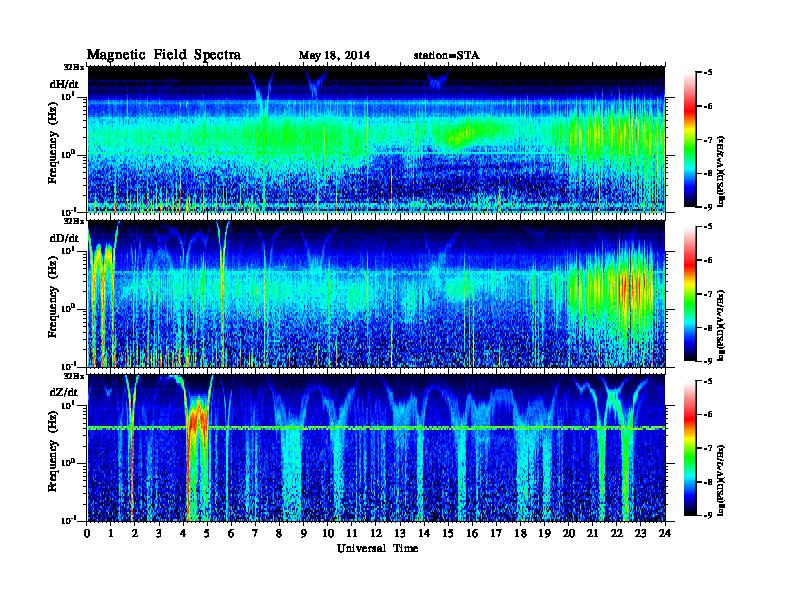Click hour tick label "5" on time axis
Screen dimensions: 792x612
tap(207, 533)
